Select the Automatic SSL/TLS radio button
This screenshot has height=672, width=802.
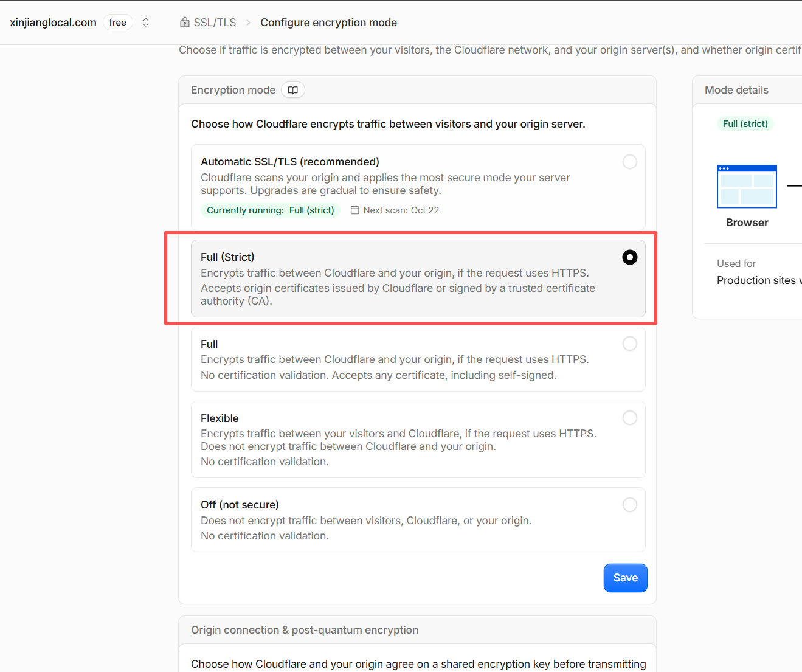[x=630, y=162]
